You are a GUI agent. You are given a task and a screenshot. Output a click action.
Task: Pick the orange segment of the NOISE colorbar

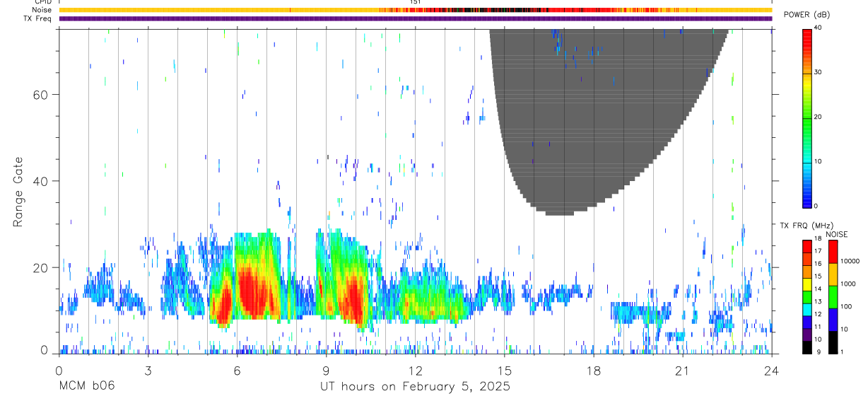click(x=832, y=274)
